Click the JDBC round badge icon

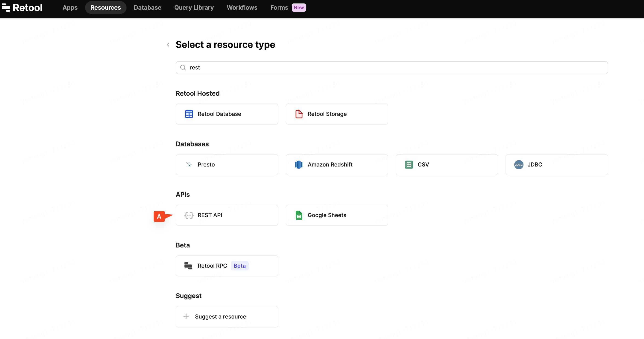pyautogui.click(x=519, y=164)
